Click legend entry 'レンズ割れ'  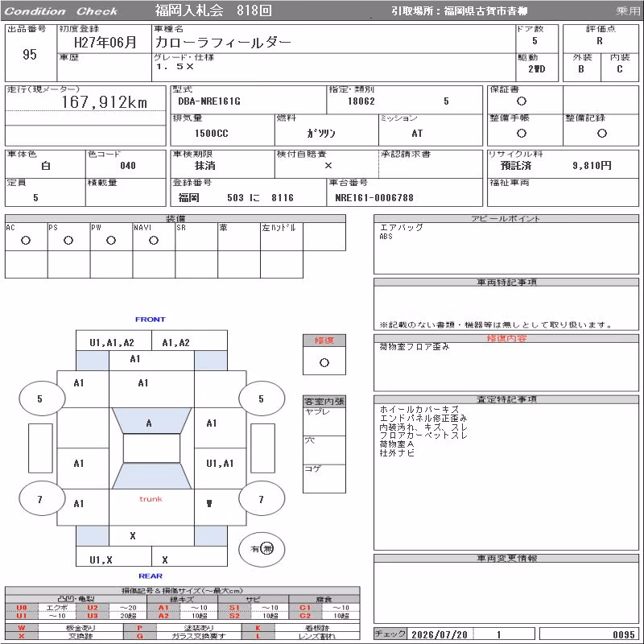point(317,636)
